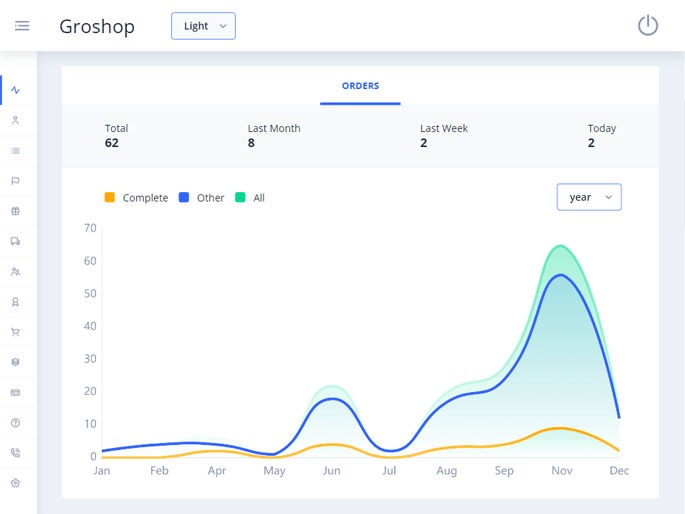Expand the year period dropdown
This screenshot has width=685, height=514.
[589, 198]
